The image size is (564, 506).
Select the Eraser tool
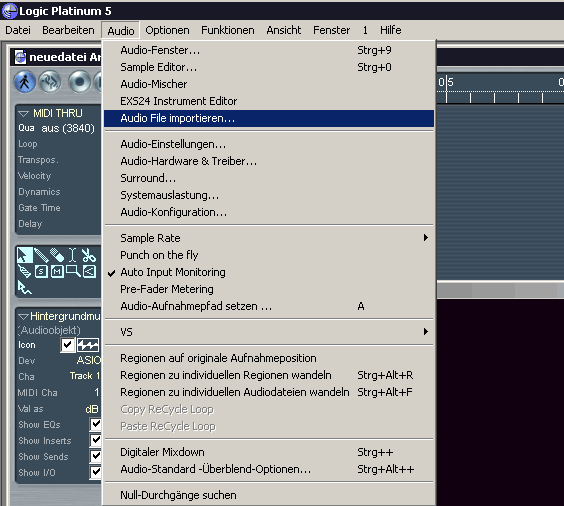tap(57, 255)
